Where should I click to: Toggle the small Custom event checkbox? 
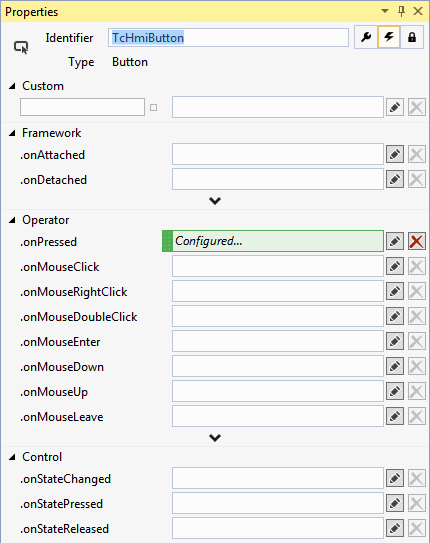[x=153, y=107]
